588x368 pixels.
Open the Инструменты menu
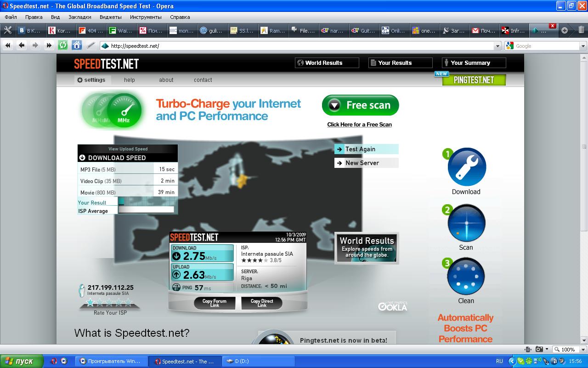[146, 17]
